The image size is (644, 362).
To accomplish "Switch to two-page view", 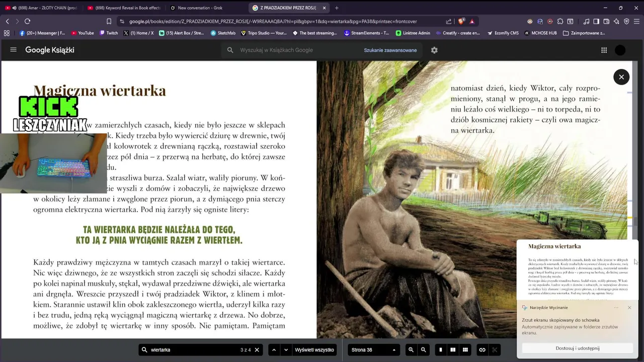I will click(x=453, y=350).
